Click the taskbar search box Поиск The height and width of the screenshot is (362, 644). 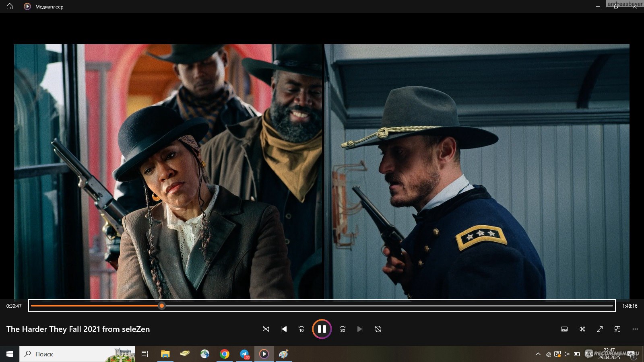click(77, 354)
